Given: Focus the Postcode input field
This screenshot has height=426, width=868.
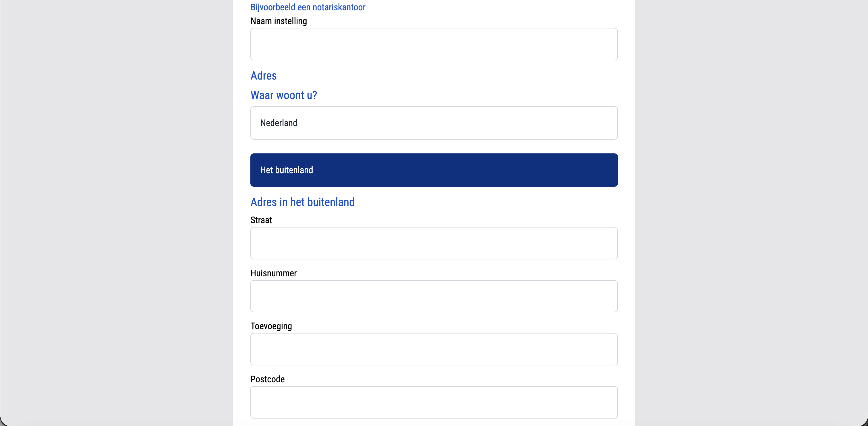Looking at the screenshot, I should point(434,402).
